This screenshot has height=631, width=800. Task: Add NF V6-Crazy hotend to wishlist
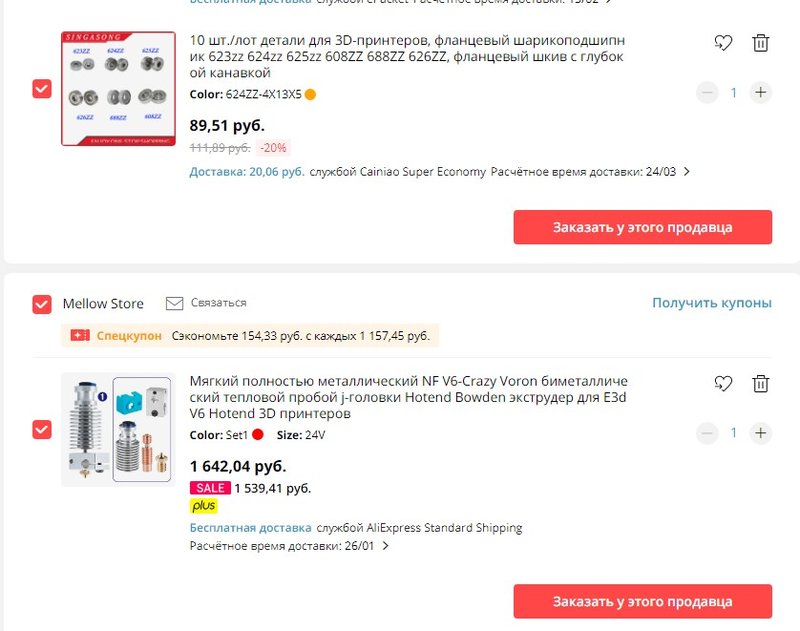(x=723, y=383)
